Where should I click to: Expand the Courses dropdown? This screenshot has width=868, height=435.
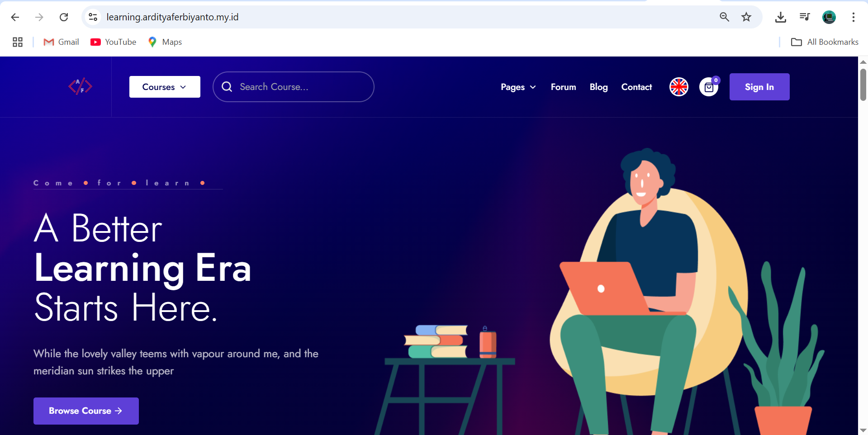(165, 87)
